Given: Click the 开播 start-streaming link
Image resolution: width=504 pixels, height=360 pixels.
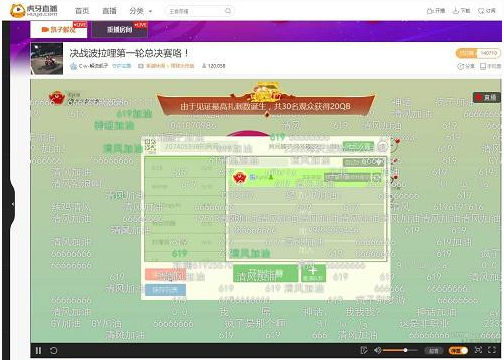Looking at the screenshot, I should (436, 11).
